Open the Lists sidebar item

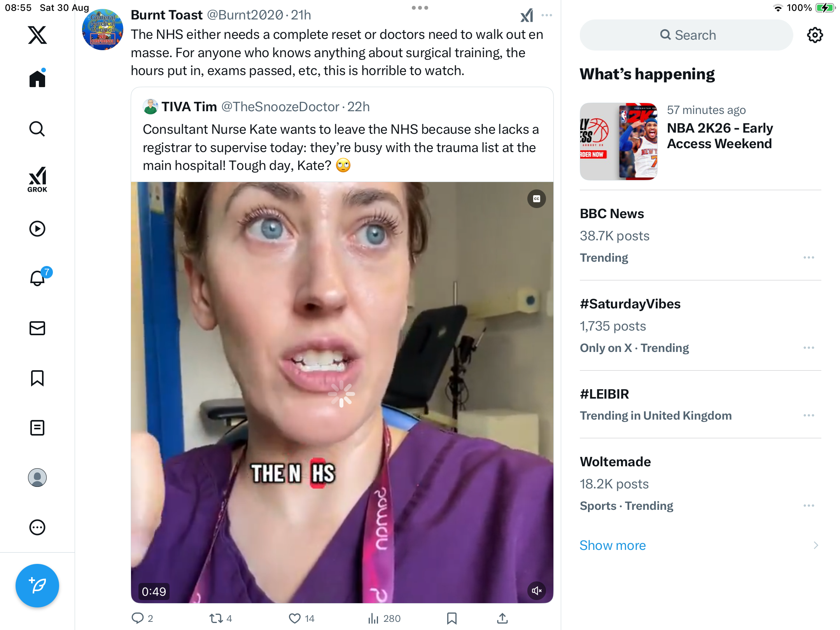pos(37,428)
